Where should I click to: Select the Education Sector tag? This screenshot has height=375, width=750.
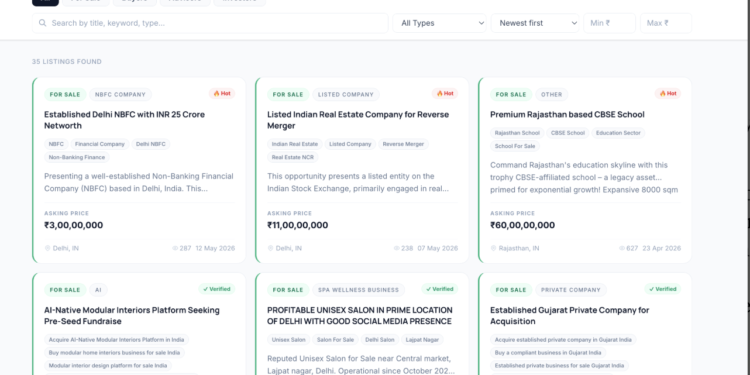pos(618,133)
